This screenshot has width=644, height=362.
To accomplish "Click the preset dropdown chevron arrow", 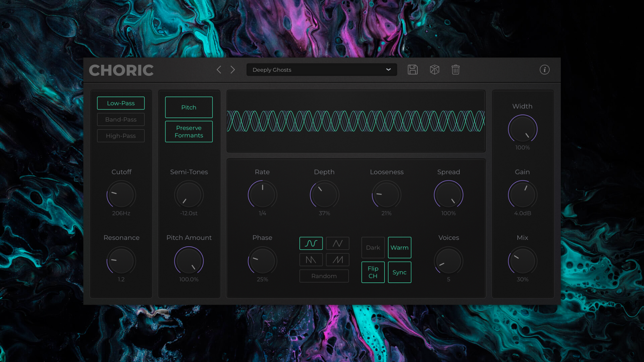I will pos(388,70).
